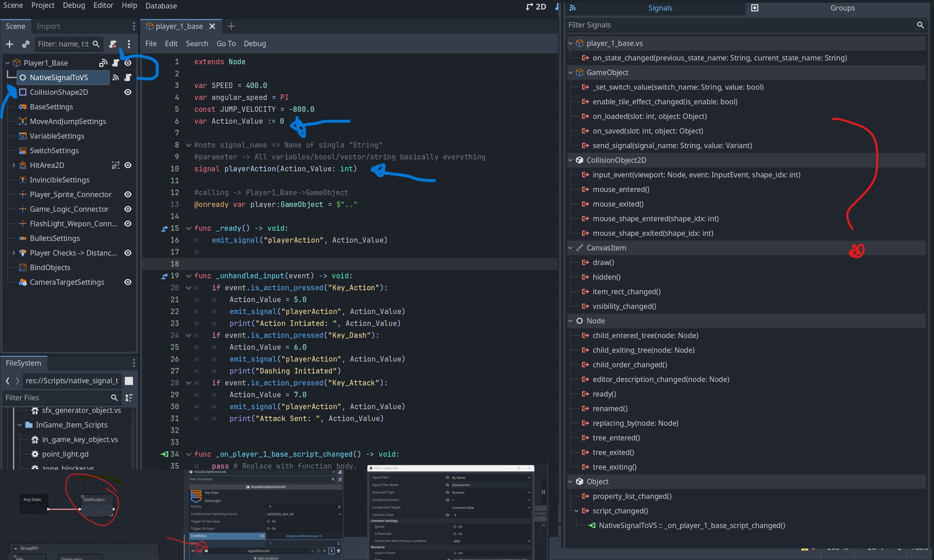This screenshot has height=560, width=934.
Task: Focus the Filter Files input field
Action: click(x=56, y=398)
